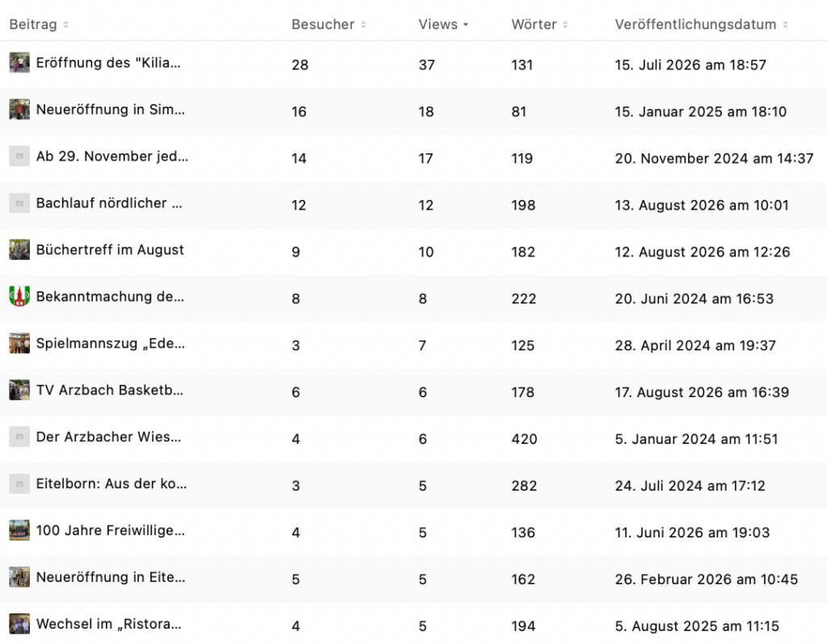Sort by Beitrag column arrows
Screen dimensions: 827x644
tap(66, 25)
